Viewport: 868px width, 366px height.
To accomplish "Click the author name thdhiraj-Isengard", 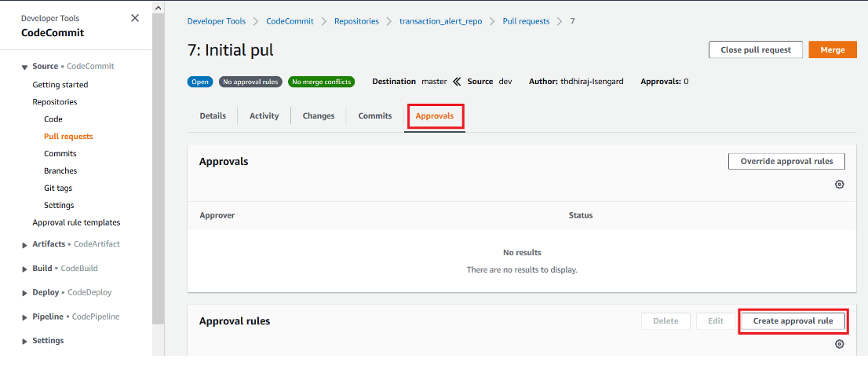I will [x=592, y=82].
